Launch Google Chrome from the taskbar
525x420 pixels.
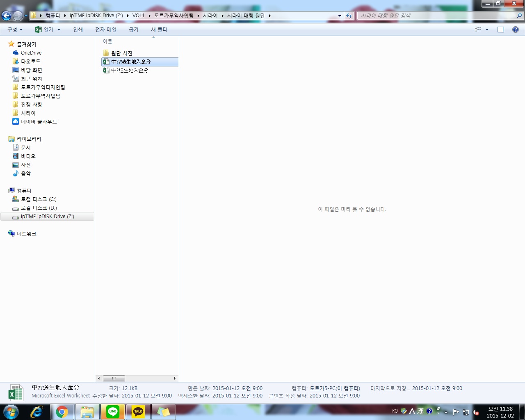pyautogui.click(x=62, y=412)
